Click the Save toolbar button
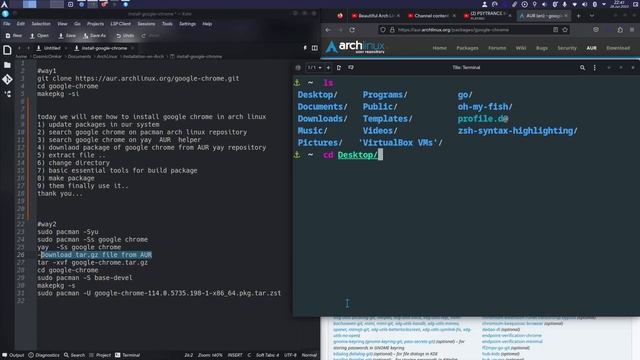 coord(67,36)
